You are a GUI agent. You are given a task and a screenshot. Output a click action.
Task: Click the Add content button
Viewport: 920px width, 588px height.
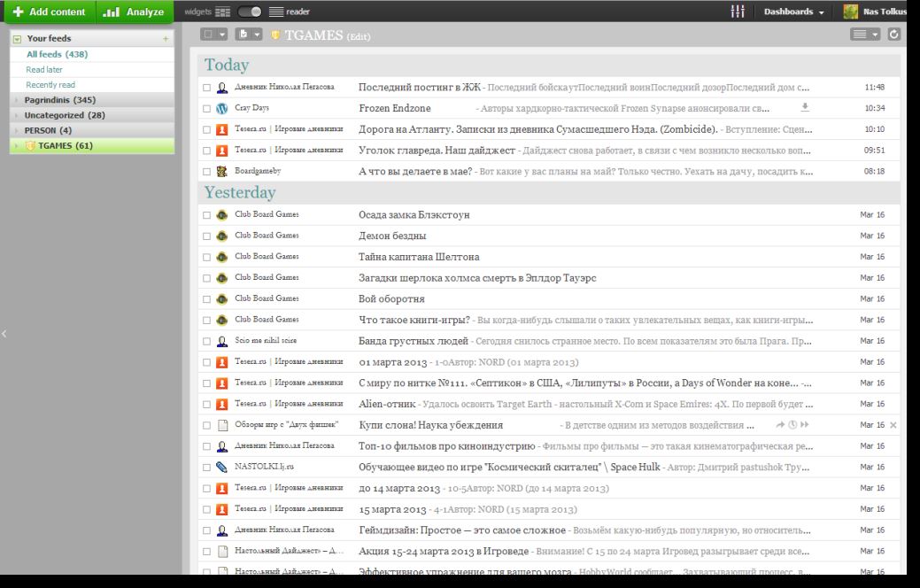click(x=50, y=12)
